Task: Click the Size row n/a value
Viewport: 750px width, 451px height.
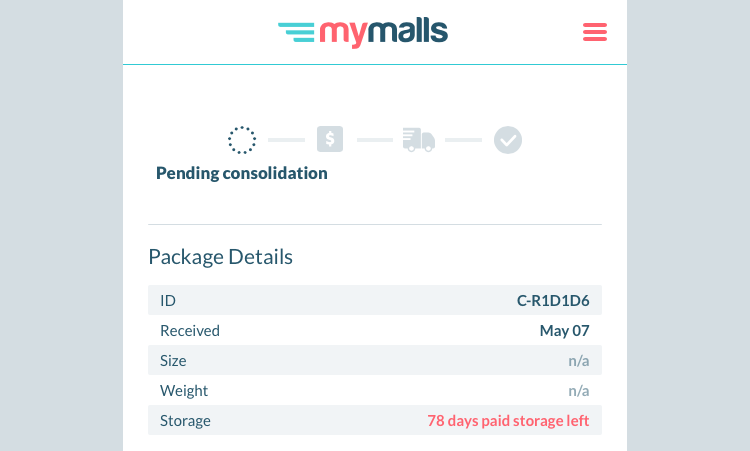Action: [x=579, y=361]
